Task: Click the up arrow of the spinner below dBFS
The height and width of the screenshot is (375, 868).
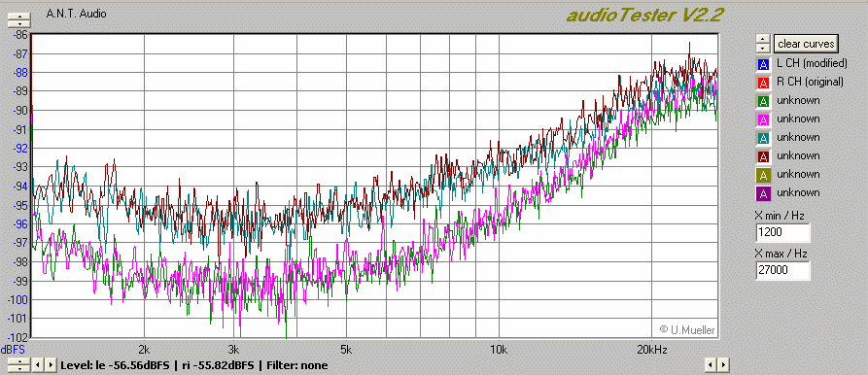Action: click(x=19, y=361)
